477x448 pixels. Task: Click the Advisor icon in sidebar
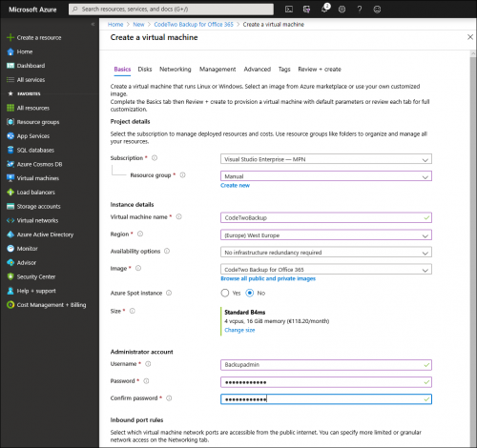pyautogui.click(x=10, y=263)
